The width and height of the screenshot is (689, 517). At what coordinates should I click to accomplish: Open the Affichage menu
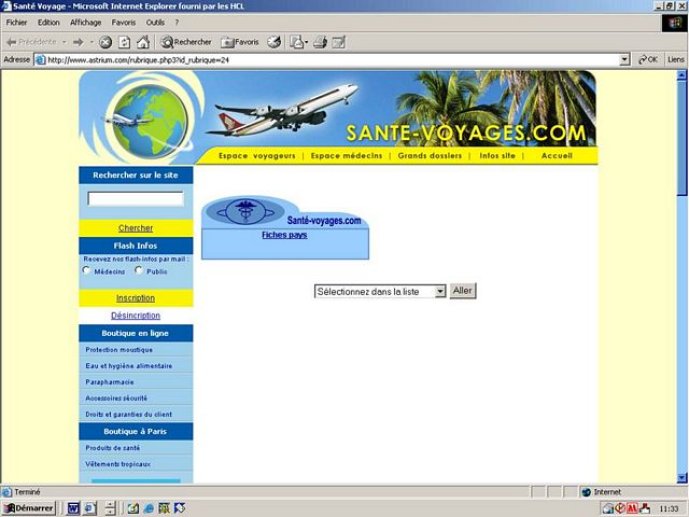point(86,22)
